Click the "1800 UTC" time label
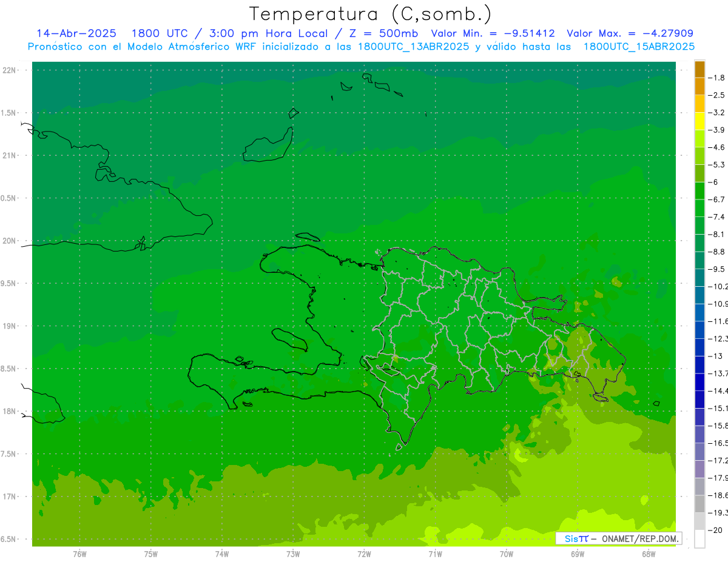 (x=160, y=33)
